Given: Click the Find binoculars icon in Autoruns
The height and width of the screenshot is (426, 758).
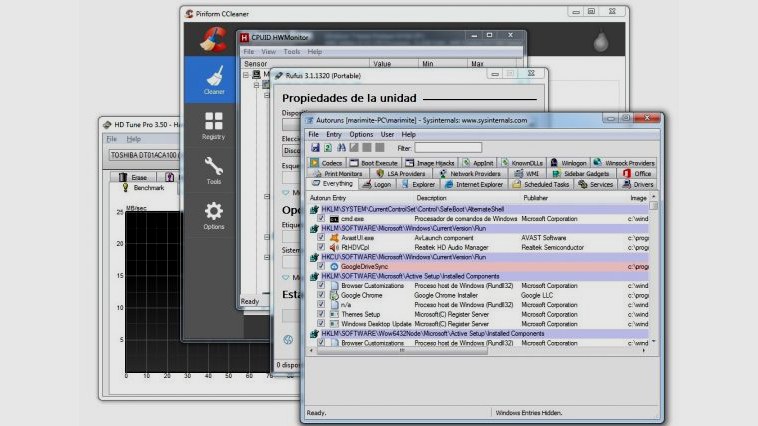Looking at the screenshot, I should (341, 147).
